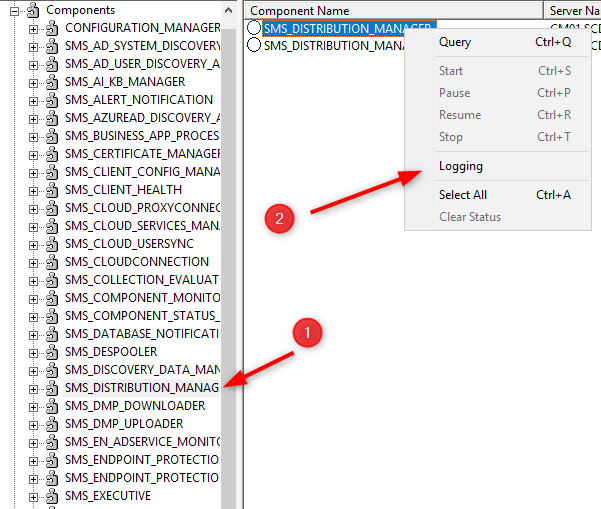Select the Components root label

point(80,10)
